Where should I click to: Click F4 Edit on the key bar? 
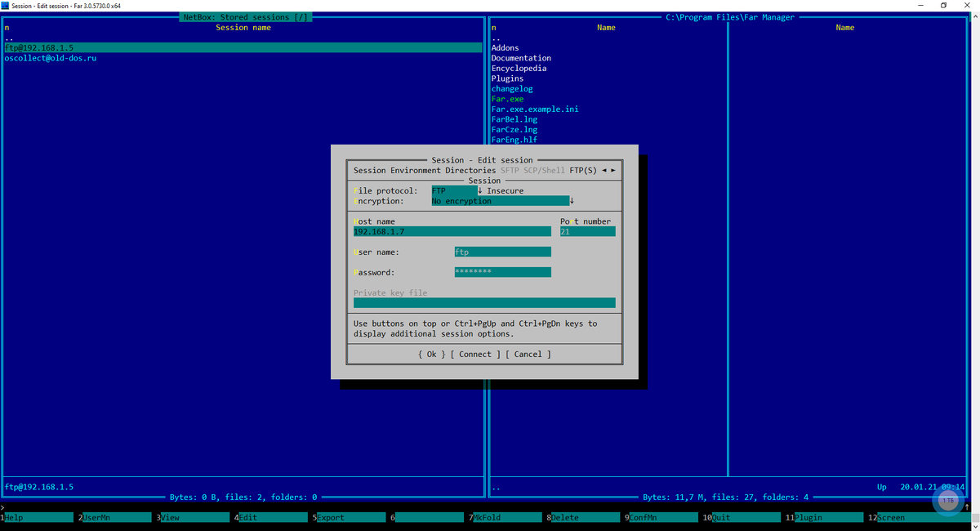[272, 518]
